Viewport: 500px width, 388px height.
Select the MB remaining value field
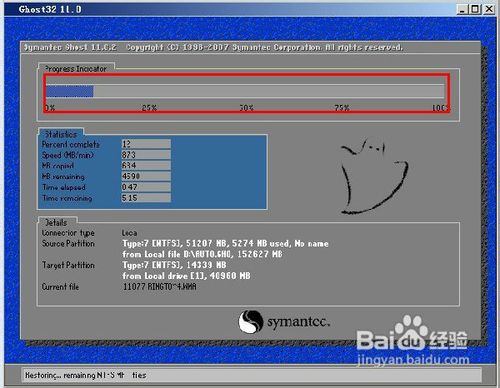coord(146,176)
